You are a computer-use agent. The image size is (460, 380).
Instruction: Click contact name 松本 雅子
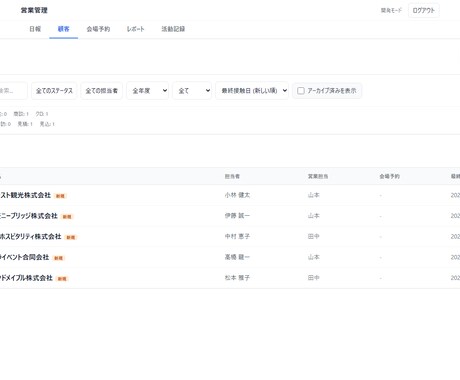(x=237, y=278)
